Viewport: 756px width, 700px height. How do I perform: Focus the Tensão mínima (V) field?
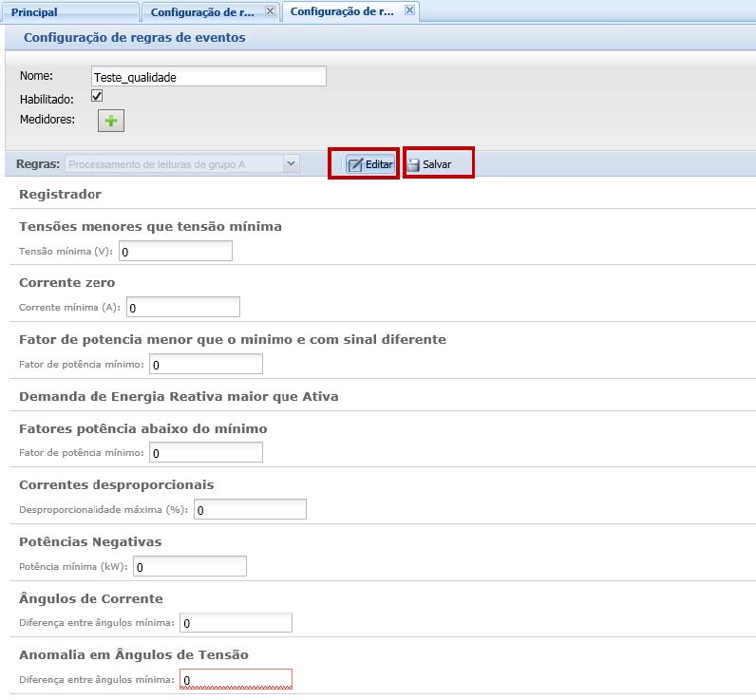(x=175, y=252)
